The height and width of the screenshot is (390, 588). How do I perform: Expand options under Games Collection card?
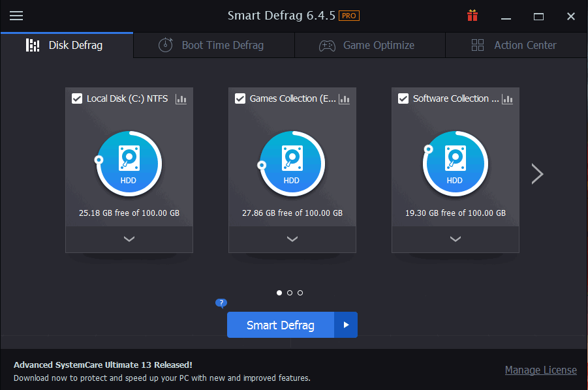[x=292, y=239]
